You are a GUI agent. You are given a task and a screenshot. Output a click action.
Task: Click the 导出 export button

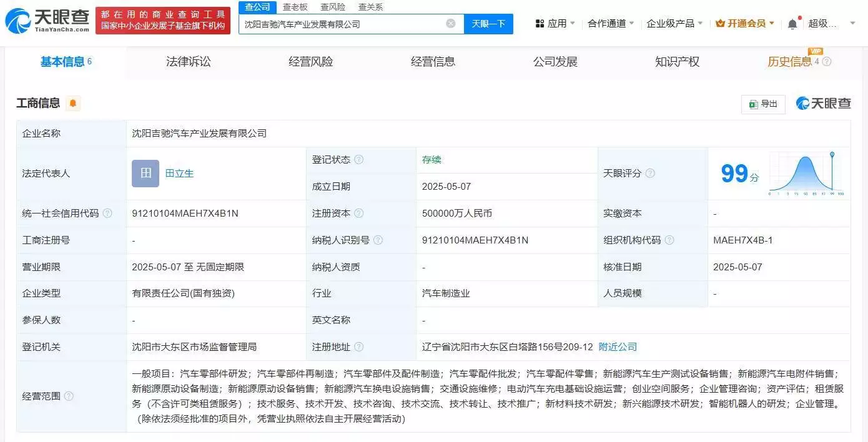[x=763, y=104]
